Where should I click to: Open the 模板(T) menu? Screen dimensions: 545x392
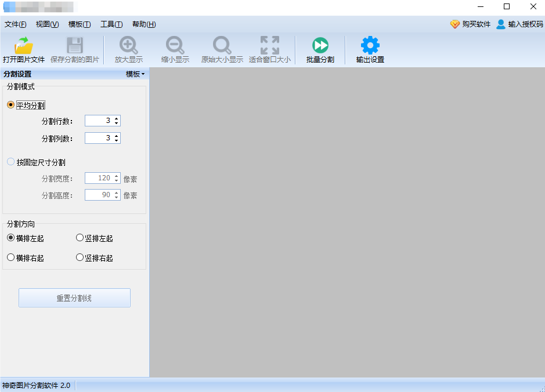pos(80,24)
